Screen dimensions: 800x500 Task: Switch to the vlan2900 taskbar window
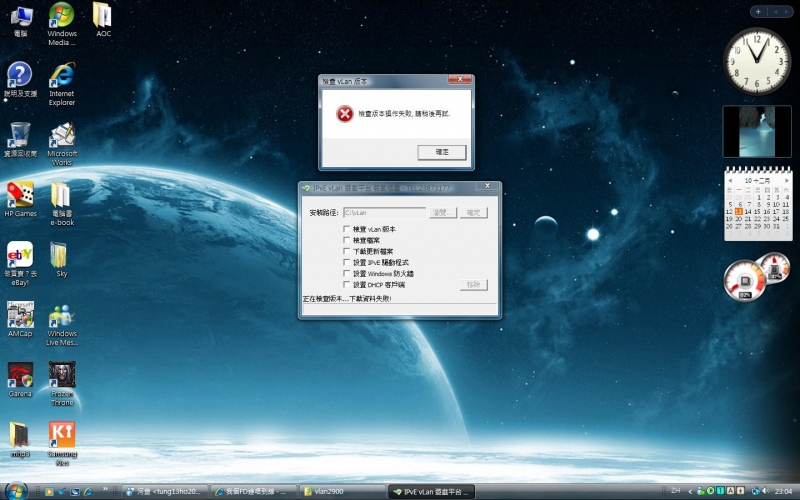342,492
